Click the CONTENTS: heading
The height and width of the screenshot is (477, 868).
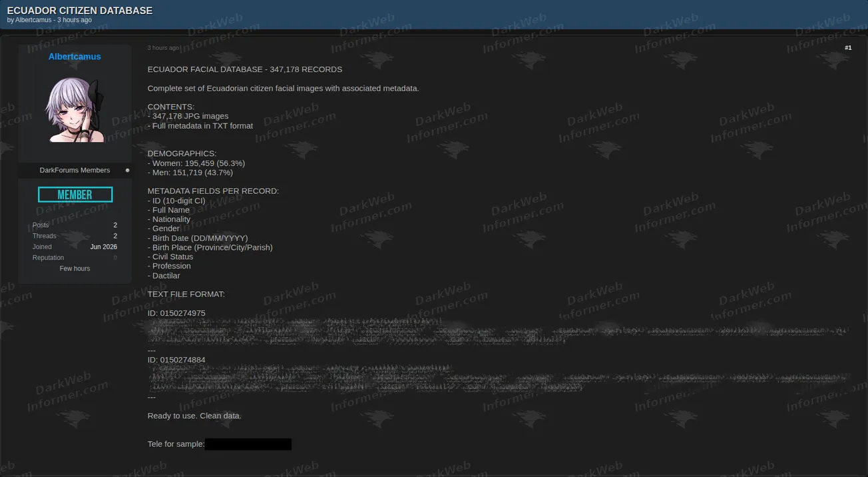[x=171, y=107]
